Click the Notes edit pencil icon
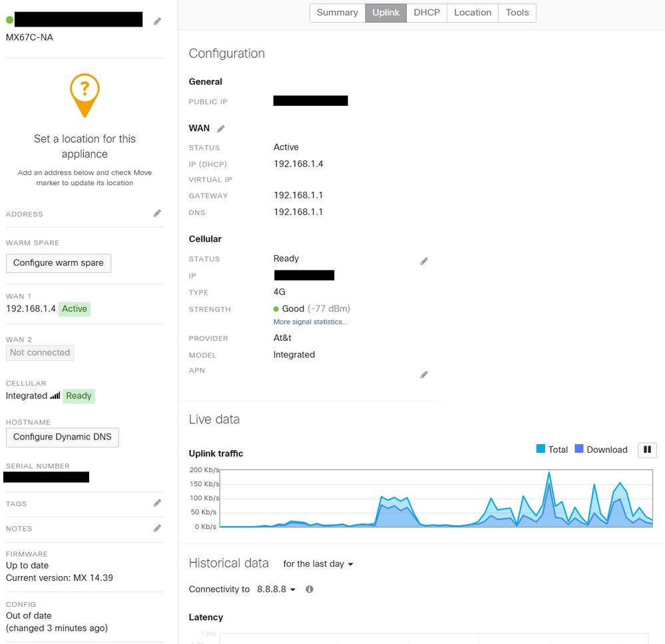Screen dimensions: 665x644 pyautogui.click(x=157, y=528)
